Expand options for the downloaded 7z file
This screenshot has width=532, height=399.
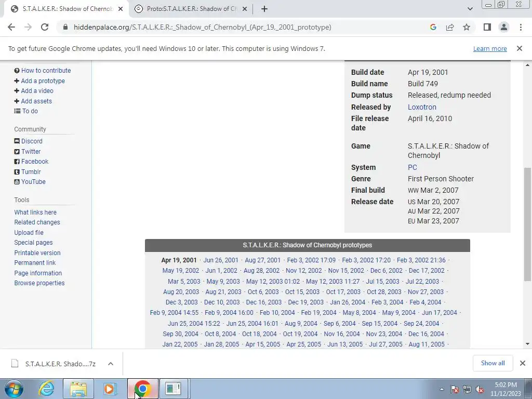coord(111,364)
